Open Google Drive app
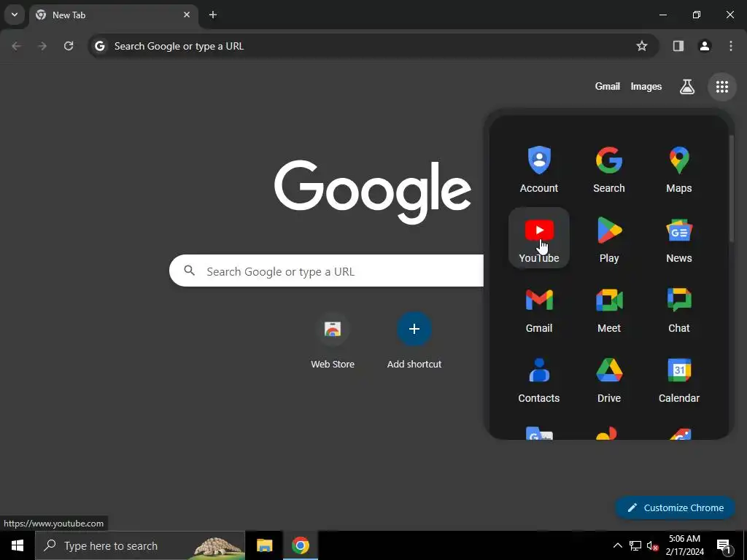 click(x=609, y=378)
